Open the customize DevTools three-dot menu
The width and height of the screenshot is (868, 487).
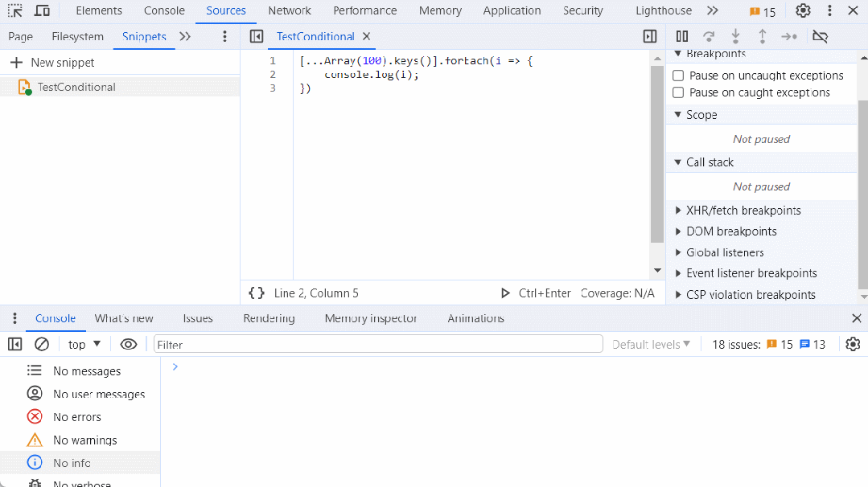point(829,10)
